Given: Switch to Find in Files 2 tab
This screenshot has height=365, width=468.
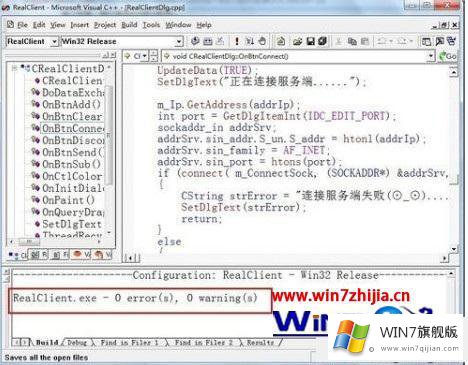Looking at the screenshot, I should point(204,342).
